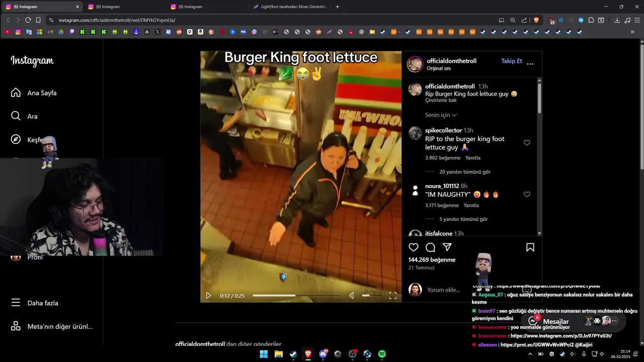Go back in browser history

click(8, 20)
